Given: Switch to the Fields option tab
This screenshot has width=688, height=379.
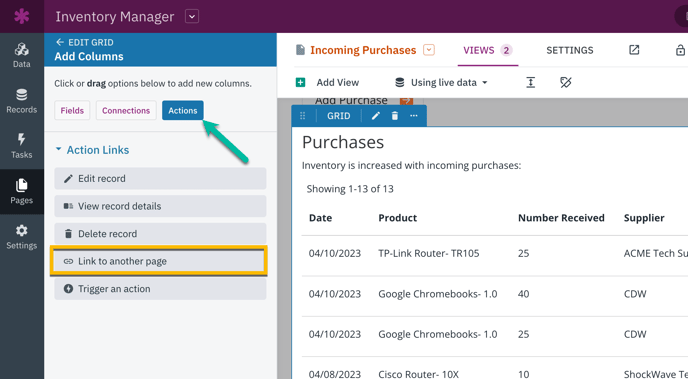Looking at the screenshot, I should [72, 111].
